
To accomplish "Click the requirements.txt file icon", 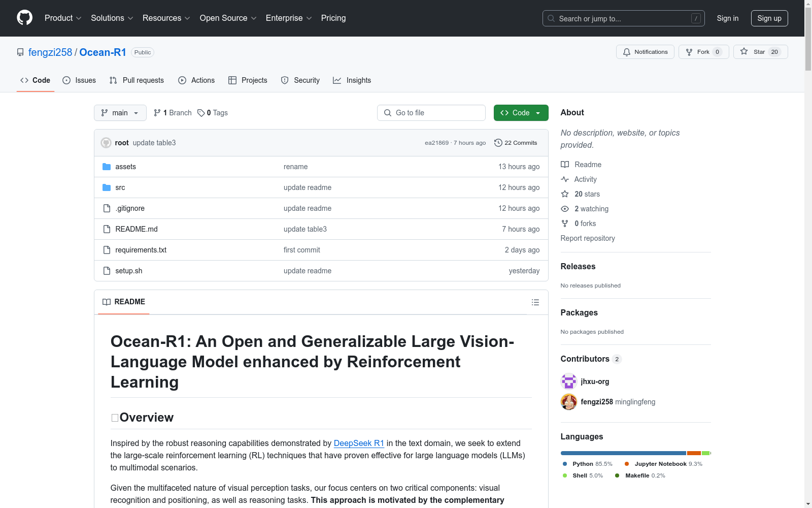I will point(107,250).
